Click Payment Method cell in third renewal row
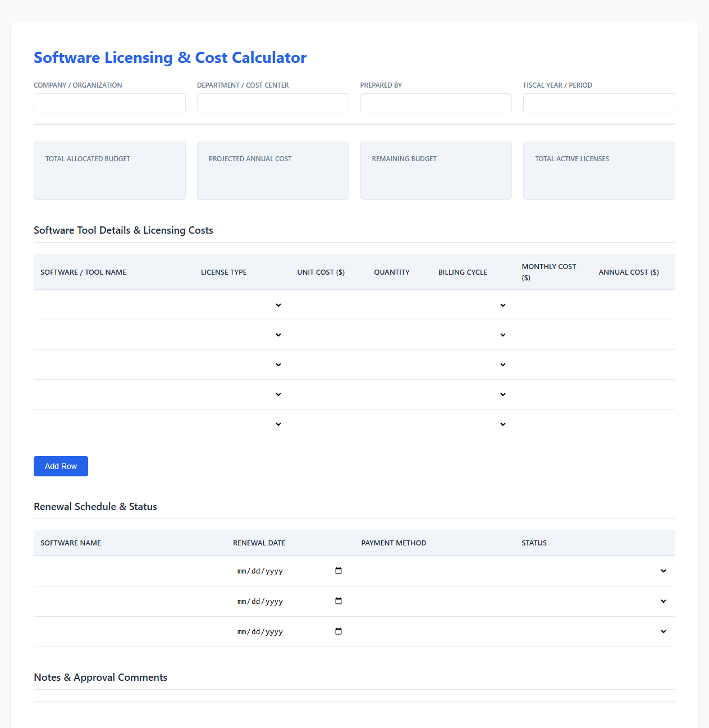 (434, 631)
